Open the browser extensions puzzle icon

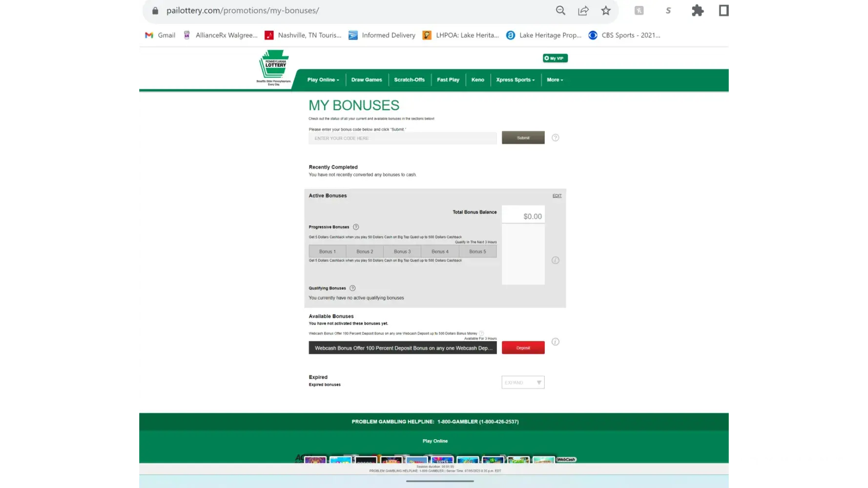pos(698,11)
